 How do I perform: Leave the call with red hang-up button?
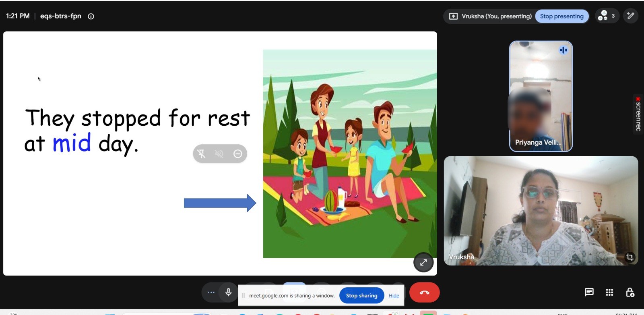[x=424, y=292]
